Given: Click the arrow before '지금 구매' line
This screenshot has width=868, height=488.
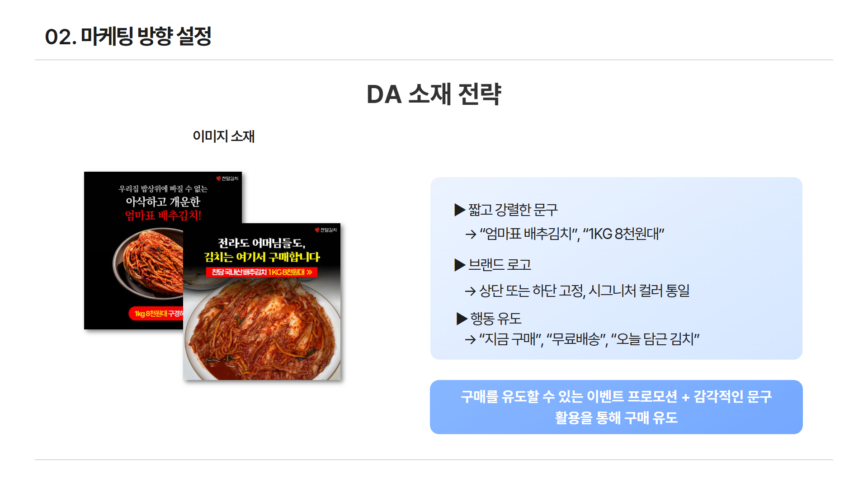Looking at the screenshot, I should [470, 339].
